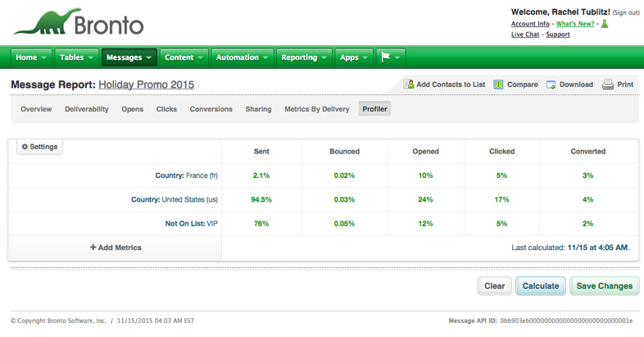Expand the Tables dropdown menu

tap(78, 57)
